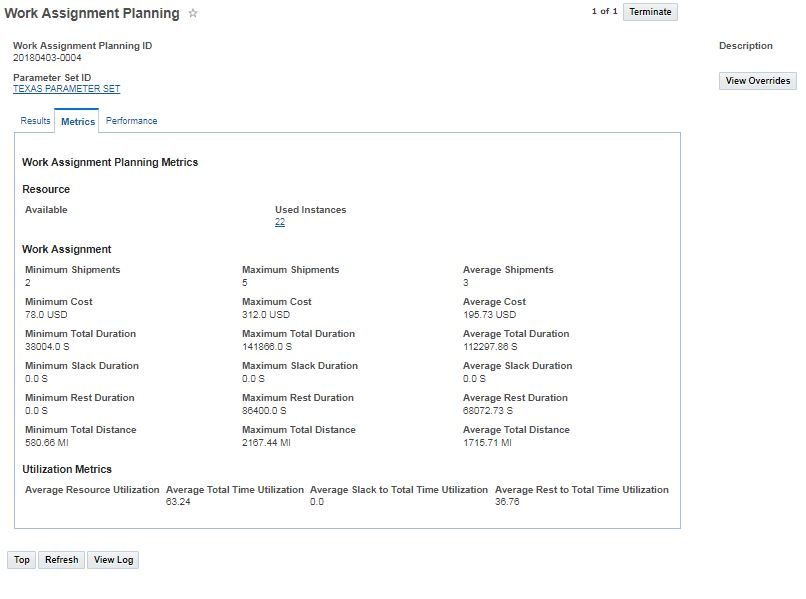Click the Utilization Metrics section heading
The width and height of the screenshot is (806, 599).
point(67,469)
